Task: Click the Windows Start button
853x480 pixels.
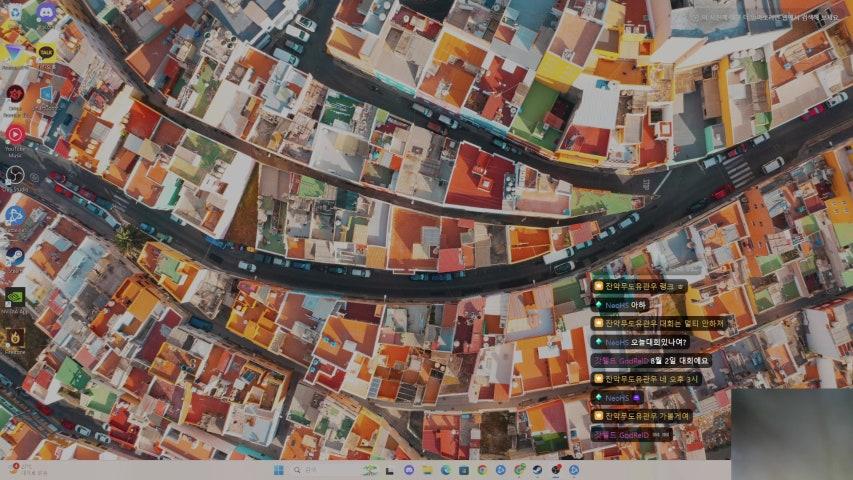Action: (279, 470)
